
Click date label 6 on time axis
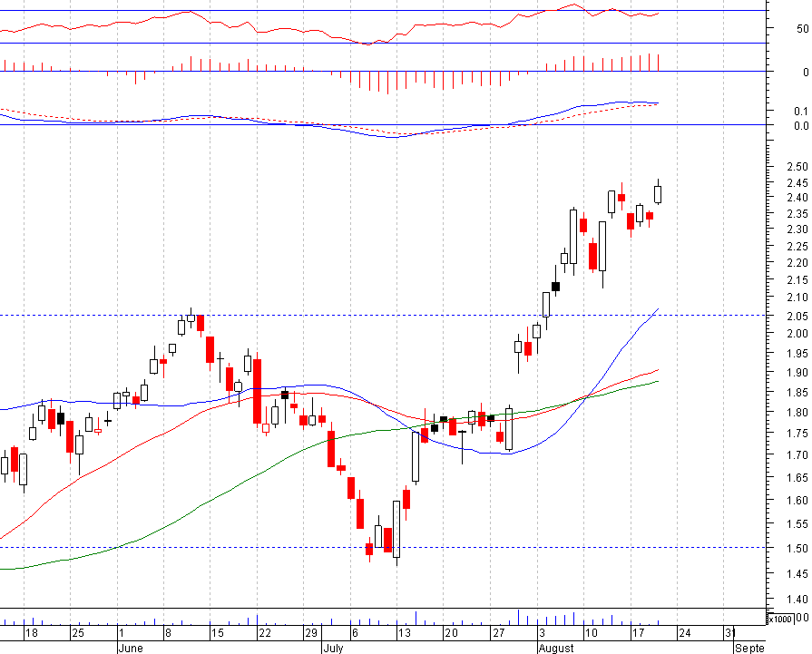pyautogui.click(x=355, y=633)
